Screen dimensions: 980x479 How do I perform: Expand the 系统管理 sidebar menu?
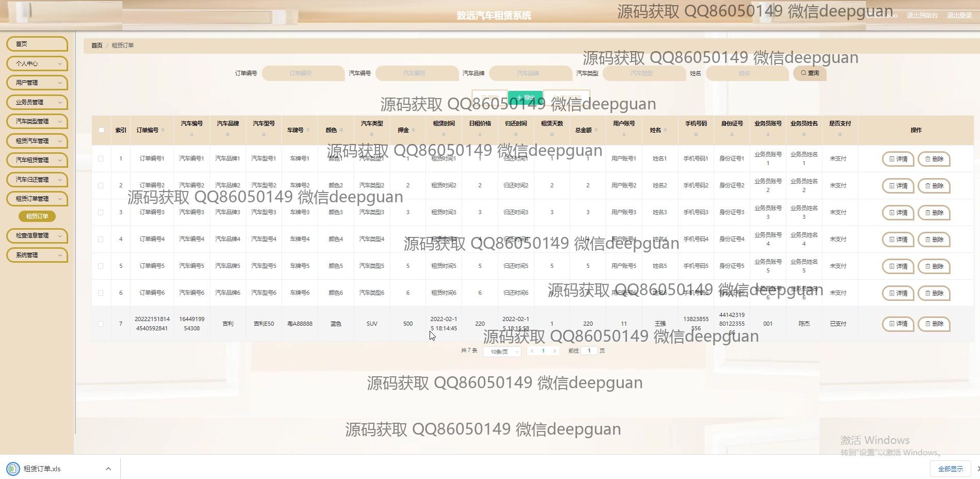[x=37, y=255]
